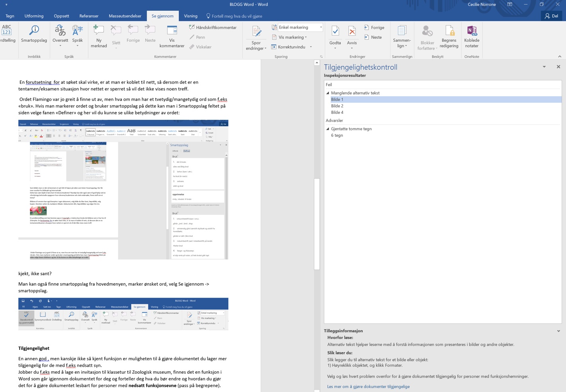
Task: Open the Enkel markering dropdown
Action: (321, 27)
